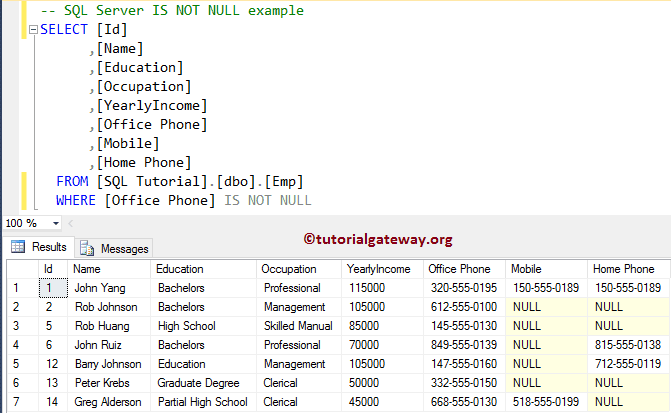Image resolution: width=671 pixels, height=413 pixels.
Task: Click the top-left grid corner select-all cell
Action: click(19, 269)
